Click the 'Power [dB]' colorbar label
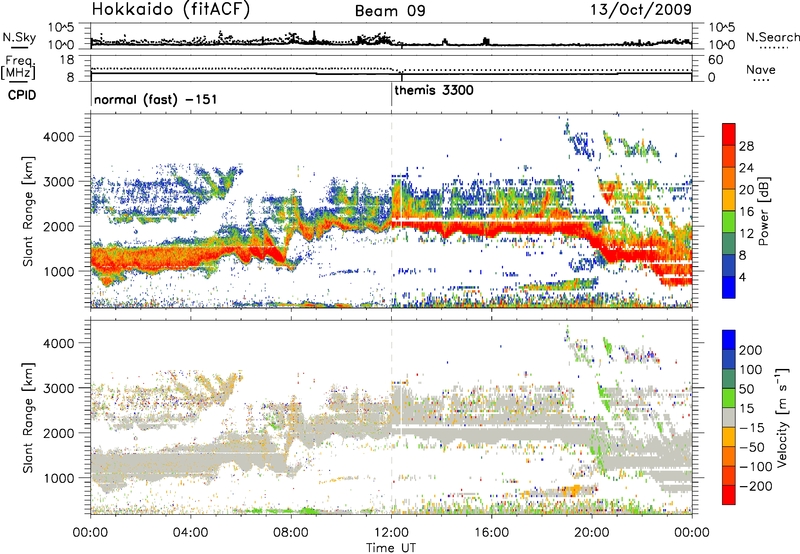Image resolution: width=800 pixels, height=554 pixels. pos(763,211)
